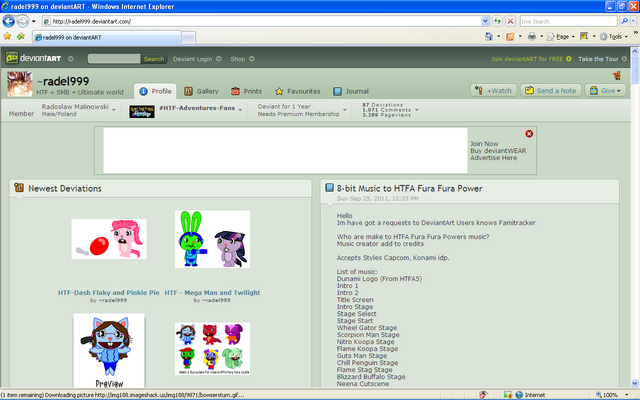Open the Tools menu dropdown
Viewport: 640px width, 400px height.
coord(613,37)
